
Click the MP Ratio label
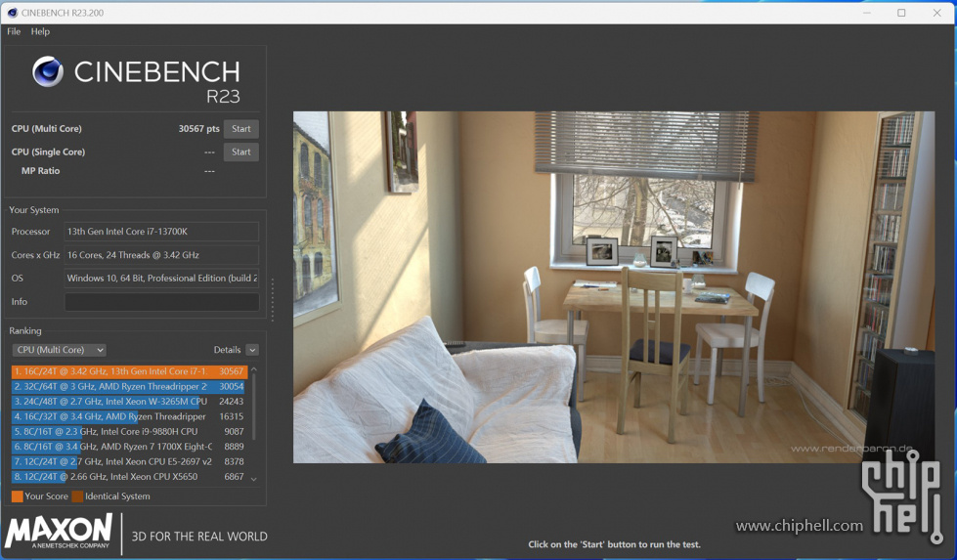point(41,171)
